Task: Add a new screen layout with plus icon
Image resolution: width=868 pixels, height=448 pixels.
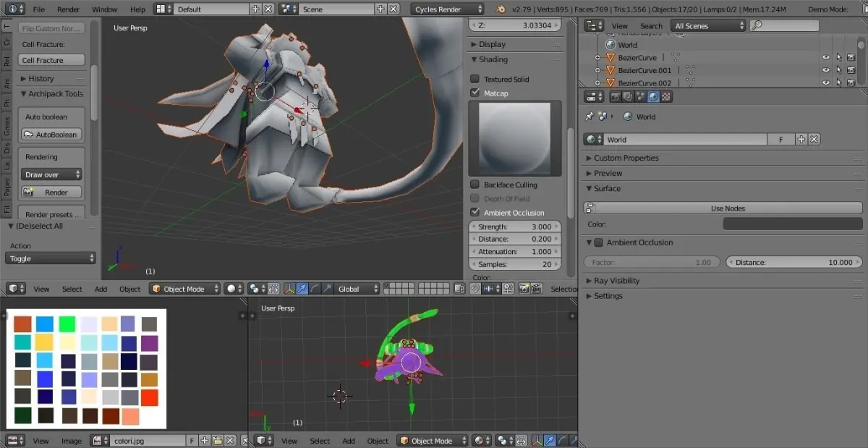Action: coord(255,9)
